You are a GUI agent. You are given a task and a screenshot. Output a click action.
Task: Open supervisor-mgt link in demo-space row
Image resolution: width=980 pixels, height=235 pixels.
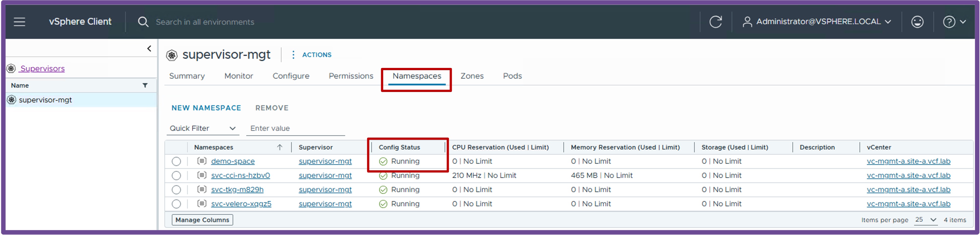pyautogui.click(x=325, y=161)
